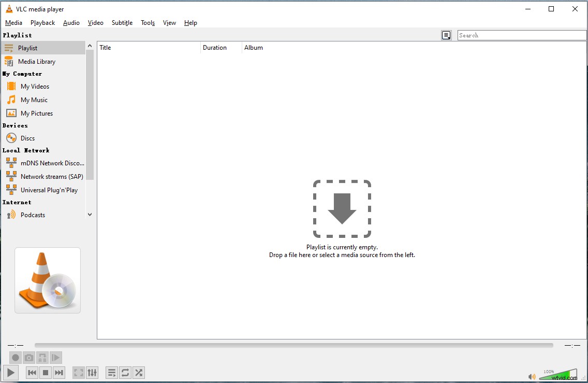Viewport: 588px width, 383px height.
Task: Open the Snapshot tool icon
Action: click(28, 358)
